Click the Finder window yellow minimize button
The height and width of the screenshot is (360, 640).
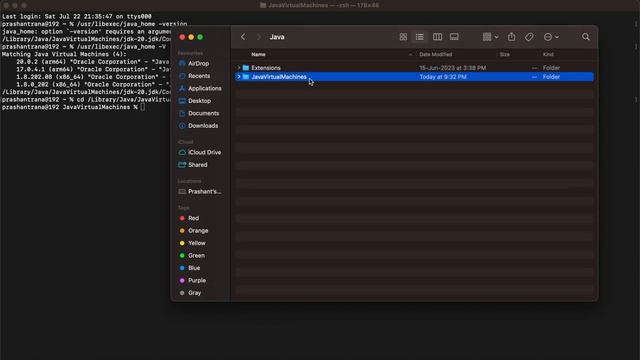point(191,37)
